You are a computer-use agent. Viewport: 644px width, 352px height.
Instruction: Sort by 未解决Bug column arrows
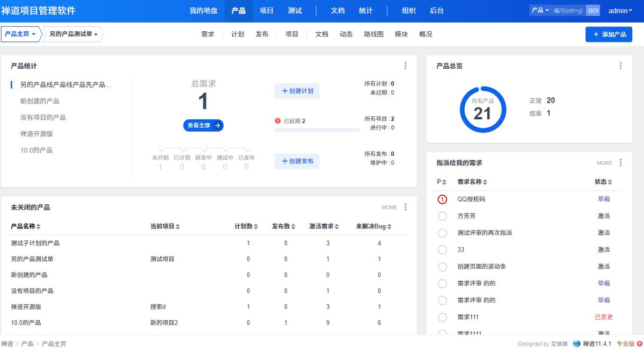[x=389, y=227]
